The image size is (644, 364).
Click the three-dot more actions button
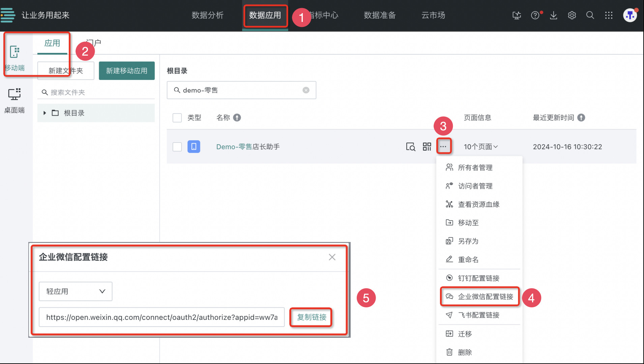[443, 147]
